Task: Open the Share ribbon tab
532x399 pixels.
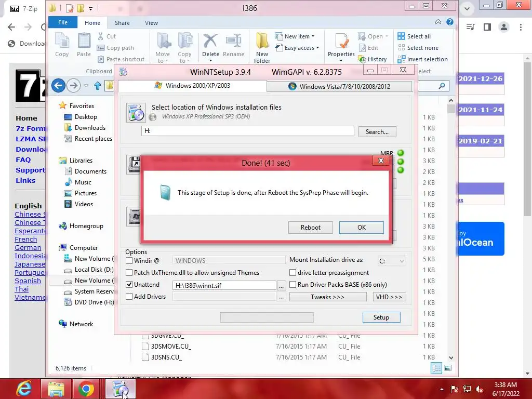Action: (122, 23)
